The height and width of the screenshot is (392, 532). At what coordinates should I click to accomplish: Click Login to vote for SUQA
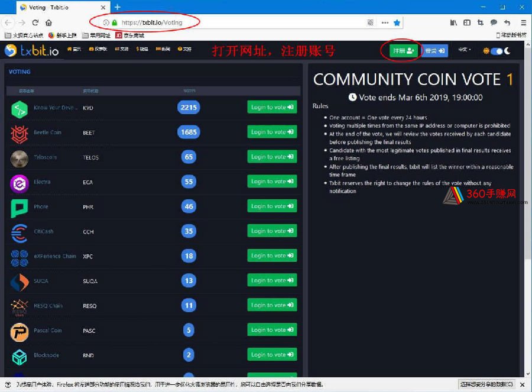(x=272, y=281)
